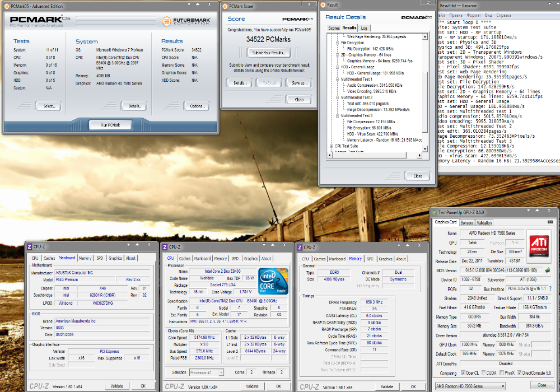Open Graphics tab in the CPU-Z Mainboard window

(x=115, y=258)
